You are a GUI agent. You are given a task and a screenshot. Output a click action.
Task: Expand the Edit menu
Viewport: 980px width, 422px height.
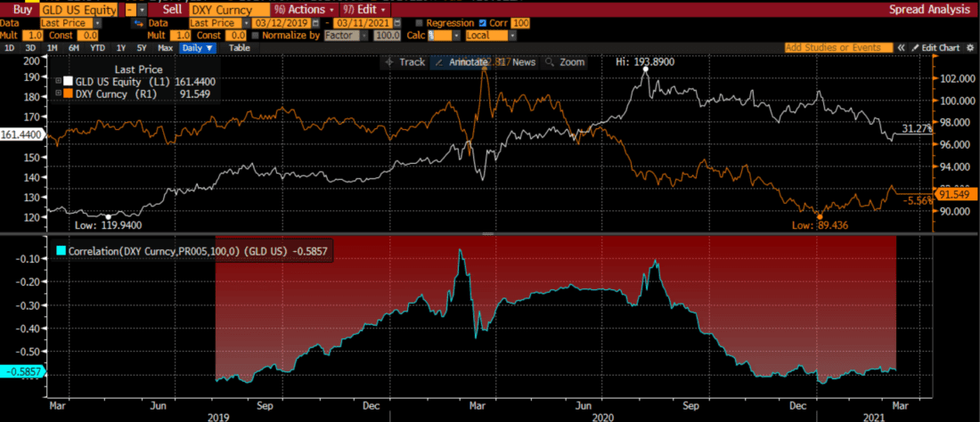pos(364,10)
